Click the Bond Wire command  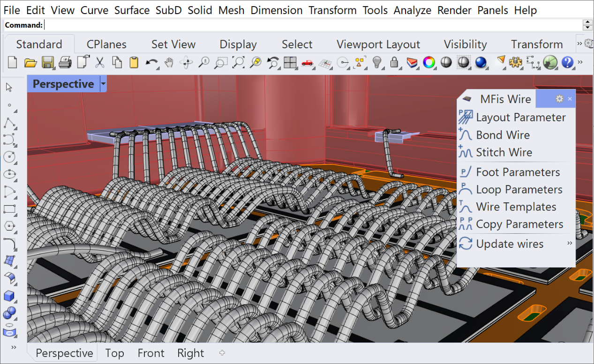503,135
